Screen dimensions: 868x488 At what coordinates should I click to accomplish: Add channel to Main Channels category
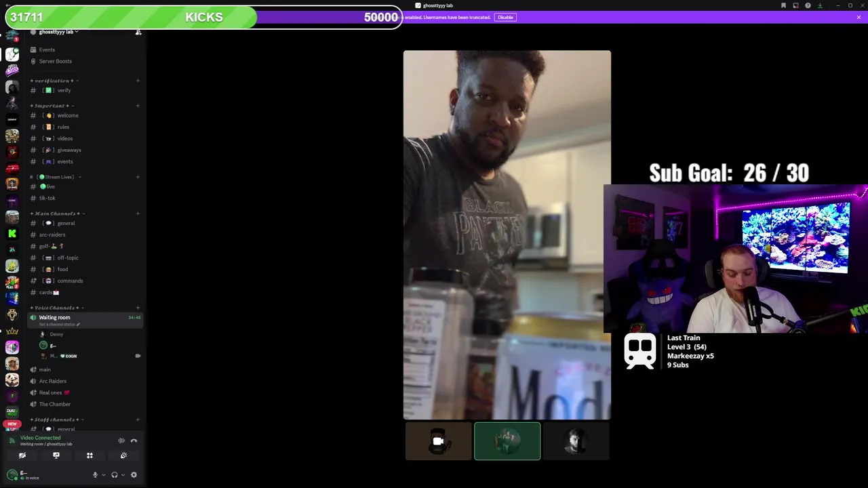(x=138, y=213)
